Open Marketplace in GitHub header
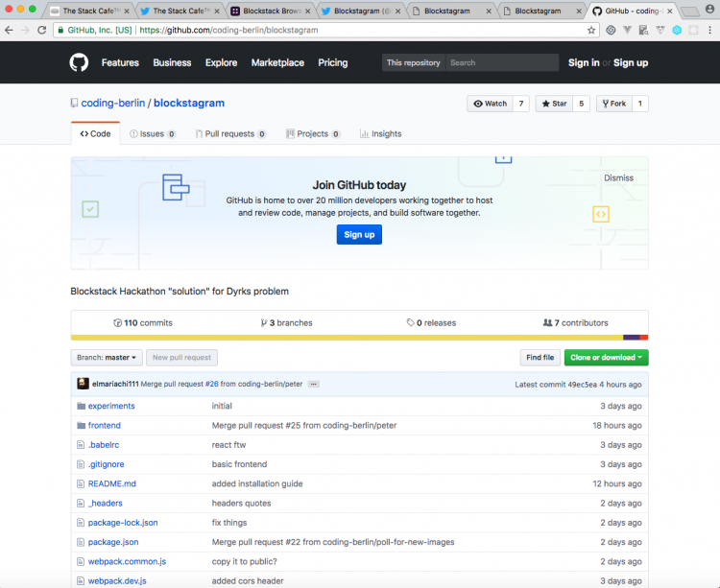The image size is (720, 588). coord(277,63)
